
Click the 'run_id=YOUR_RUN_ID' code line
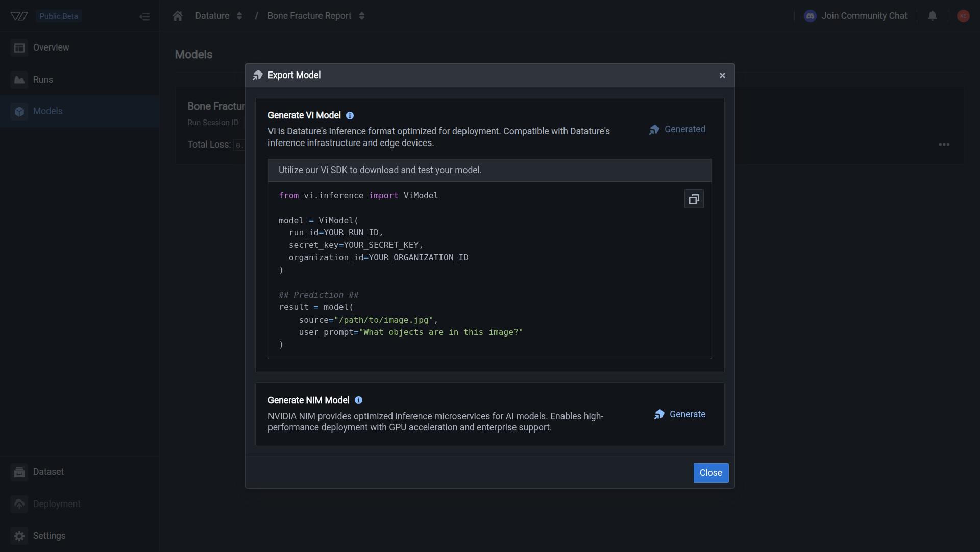[336, 233]
